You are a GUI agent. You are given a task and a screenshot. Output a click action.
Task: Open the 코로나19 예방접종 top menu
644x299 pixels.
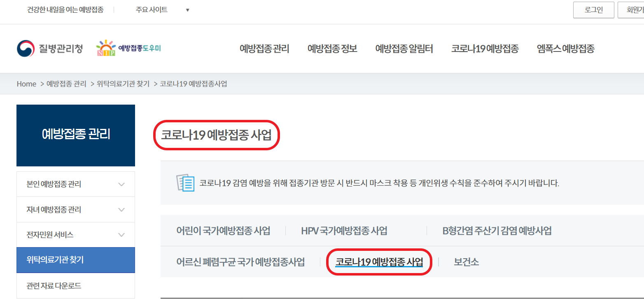tap(485, 49)
